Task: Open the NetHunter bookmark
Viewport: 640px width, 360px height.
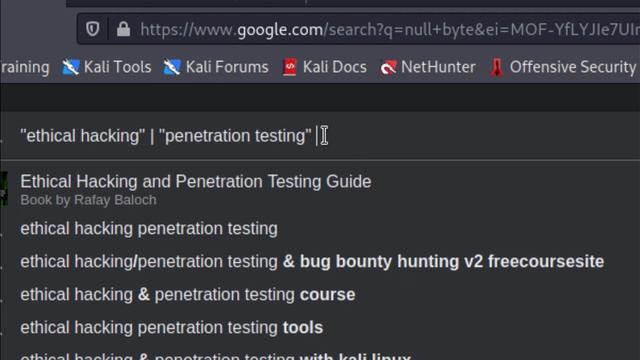Action: pos(428,67)
